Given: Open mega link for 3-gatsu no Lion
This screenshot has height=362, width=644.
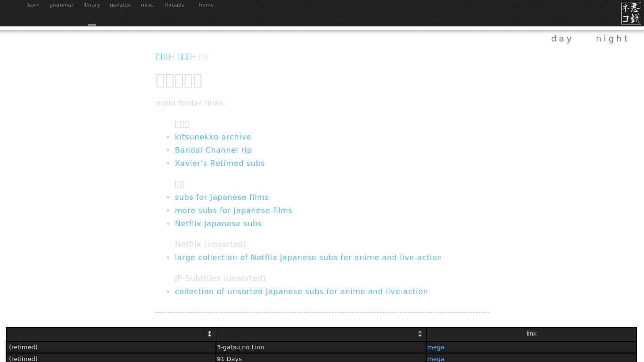Looking at the screenshot, I should click(x=436, y=347).
